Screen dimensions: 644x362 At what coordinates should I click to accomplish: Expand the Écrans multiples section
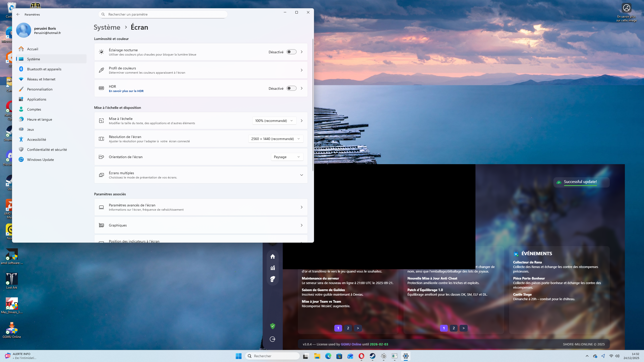[301, 175]
